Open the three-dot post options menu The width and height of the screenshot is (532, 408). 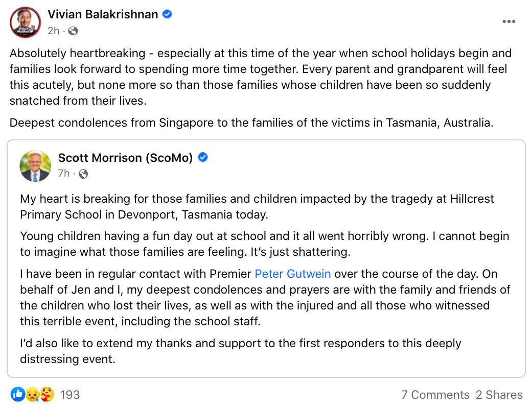click(x=508, y=21)
